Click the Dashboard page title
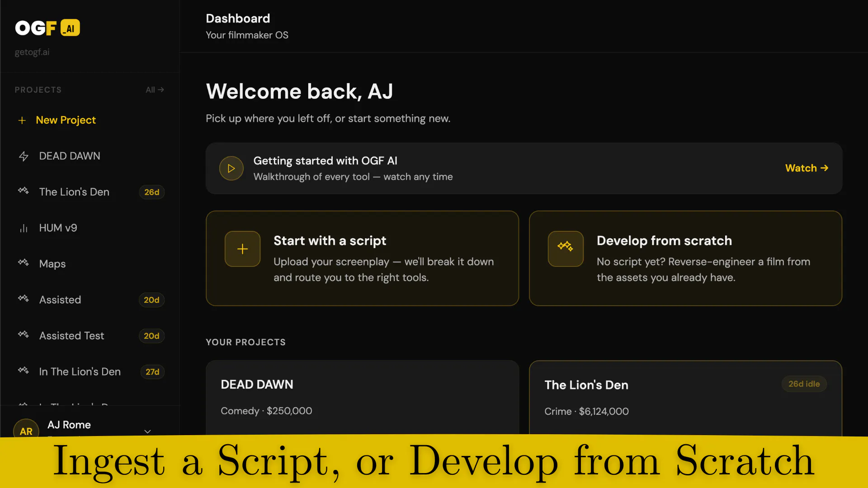Image resolution: width=868 pixels, height=488 pixels. [238, 19]
